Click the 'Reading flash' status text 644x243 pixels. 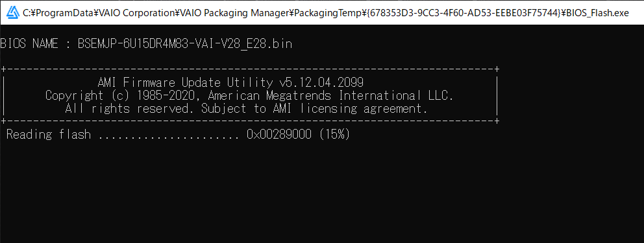pos(49,134)
